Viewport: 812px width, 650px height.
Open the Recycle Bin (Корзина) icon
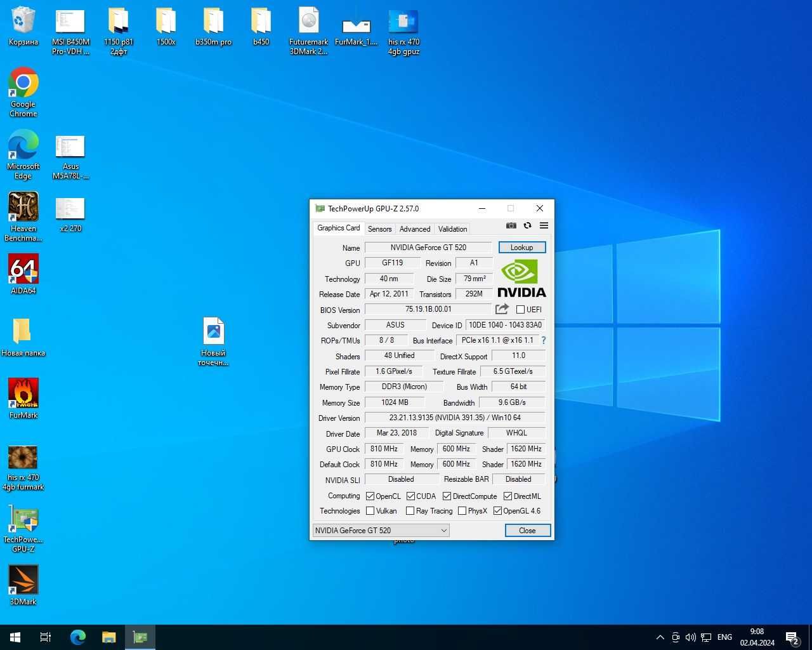click(x=23, y=27)
